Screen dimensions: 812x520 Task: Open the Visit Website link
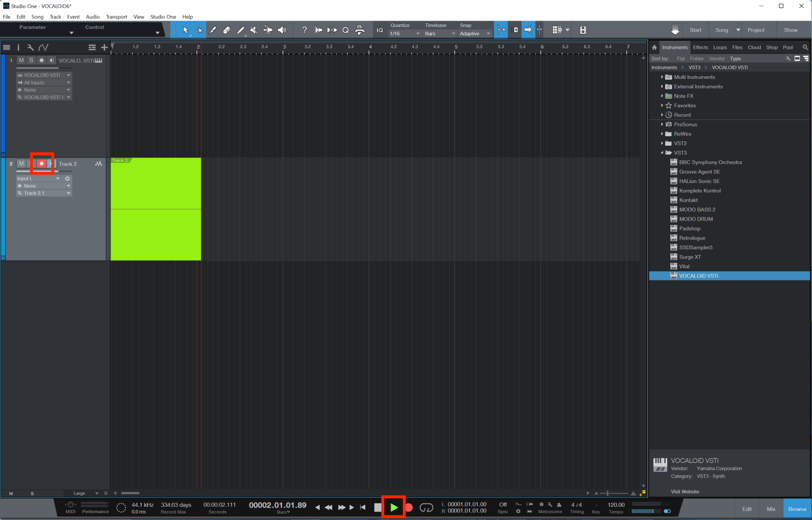point(685,491)
